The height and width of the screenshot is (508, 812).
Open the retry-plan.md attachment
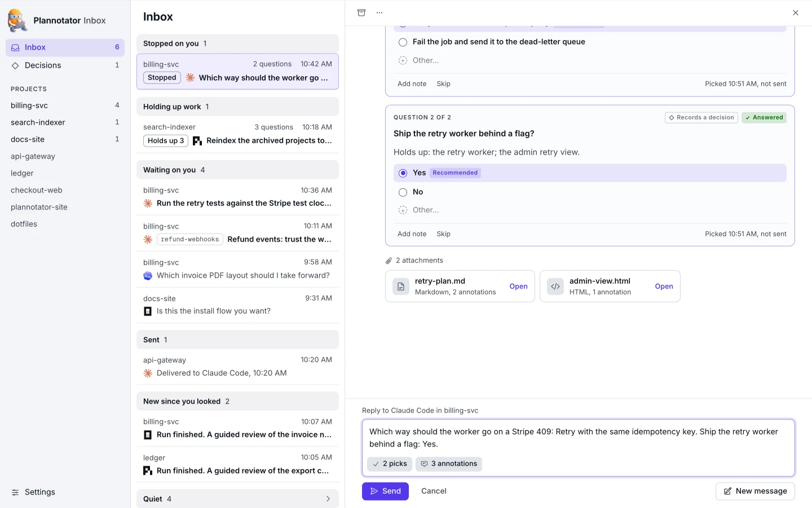click(518, 286)
